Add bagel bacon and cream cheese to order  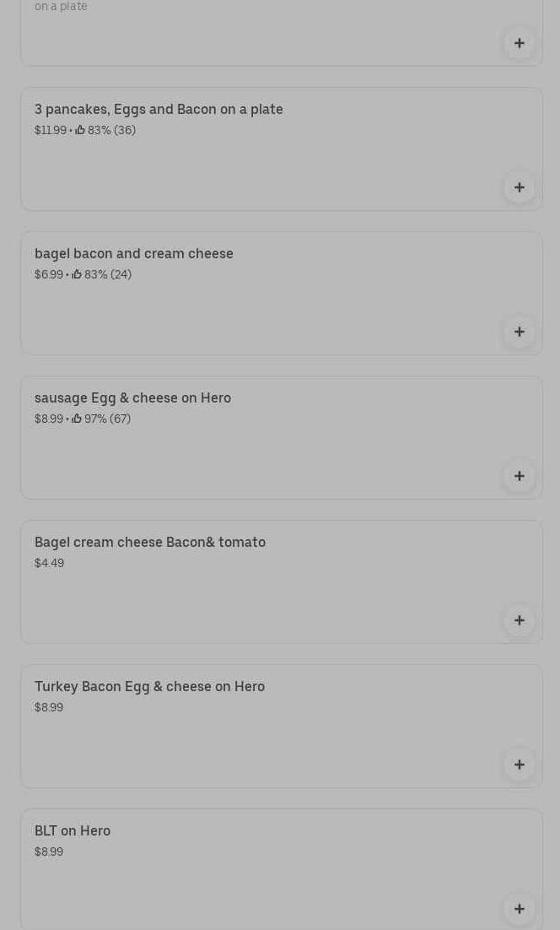519,332
